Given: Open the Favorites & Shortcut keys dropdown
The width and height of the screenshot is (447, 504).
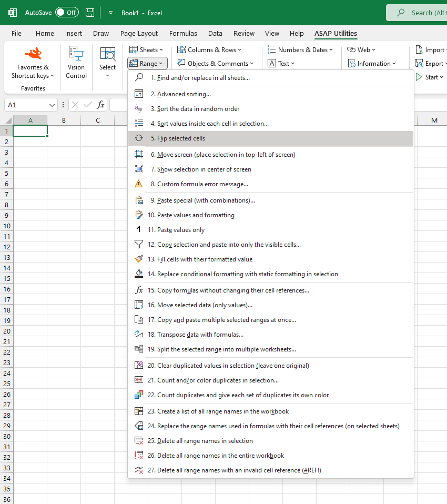Looking at the screenshot, I should 33,63.
